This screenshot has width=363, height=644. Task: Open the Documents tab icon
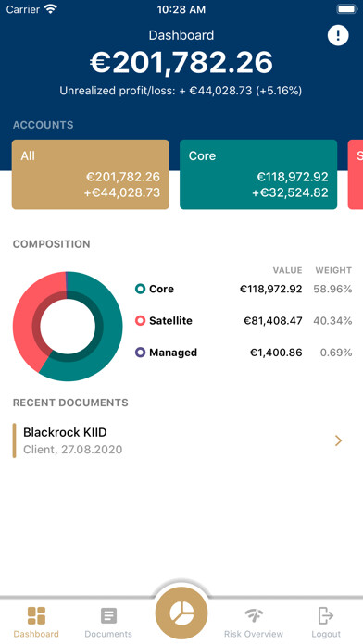(108, 615)
